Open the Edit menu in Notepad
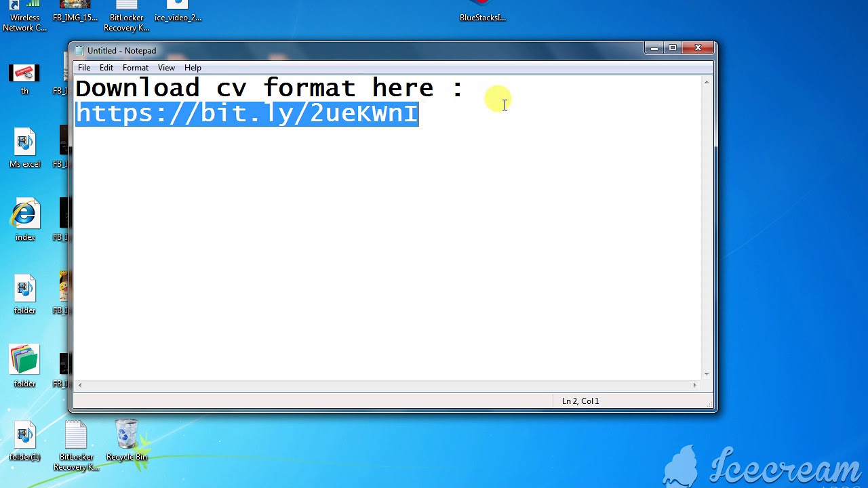The image size is (868, 488). 106,68
